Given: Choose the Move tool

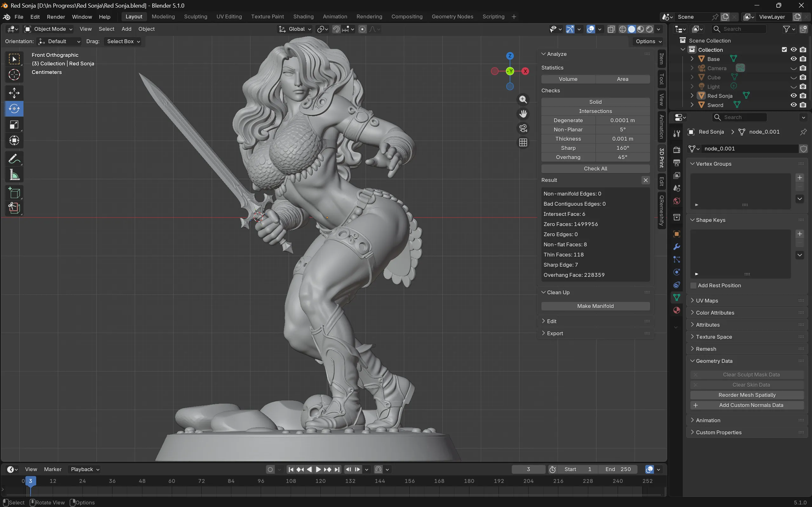Looking at the screenshot, I should click(x=14, y=93).
